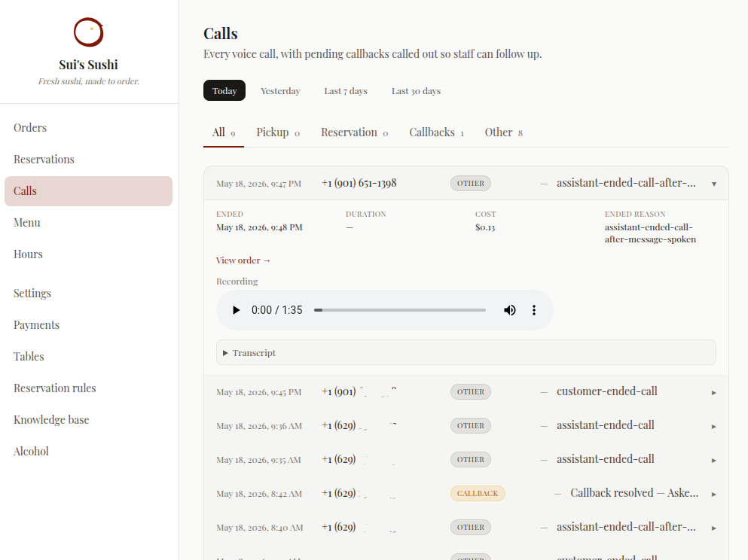Click the customer-ended-call reason at 9:45 PM
The width and height of the screenshot is (748, 560).
[x=607, y=391]
